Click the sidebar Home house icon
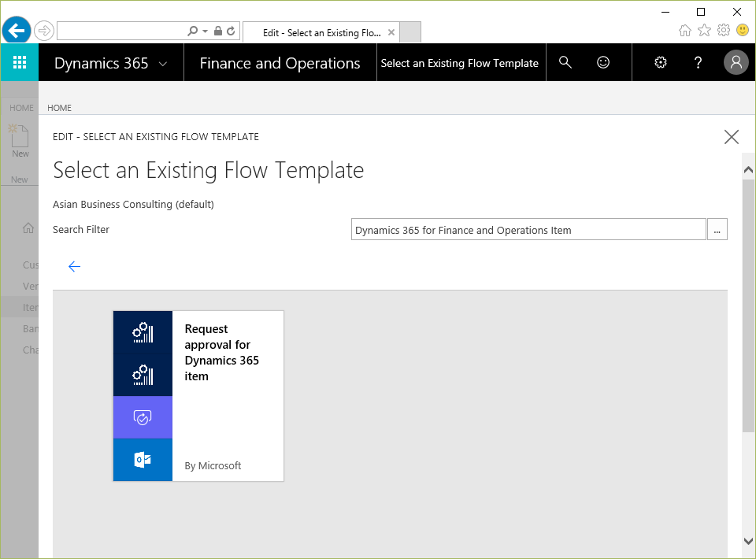Screen dimensions: 756x559 (x=28, y=228)
